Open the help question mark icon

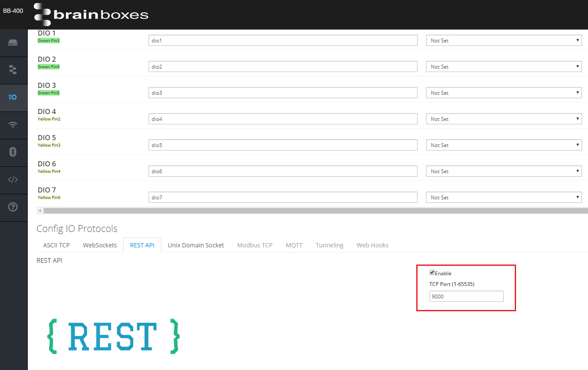pos(13,207)
